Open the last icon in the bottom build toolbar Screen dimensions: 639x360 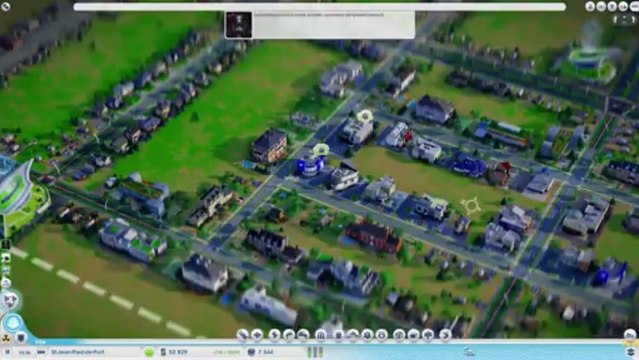tap(445, 335)
